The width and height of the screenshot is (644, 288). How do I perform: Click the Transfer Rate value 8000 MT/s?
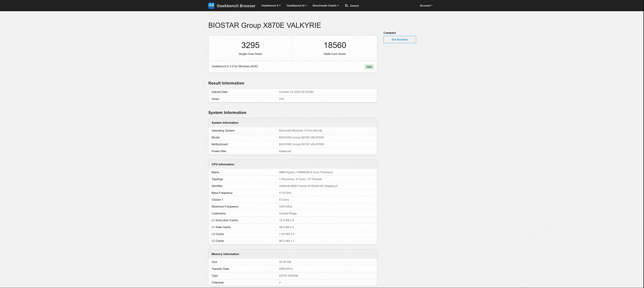[286, 269]
